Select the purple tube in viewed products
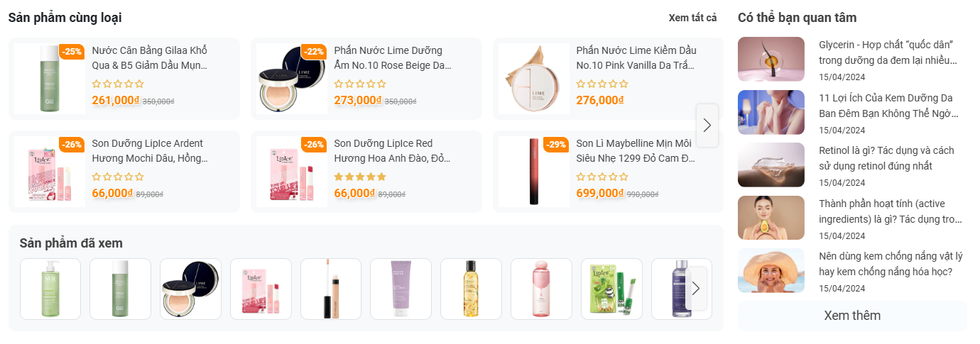The width and height of the screenshot is (980, 344). click(401, 289)
